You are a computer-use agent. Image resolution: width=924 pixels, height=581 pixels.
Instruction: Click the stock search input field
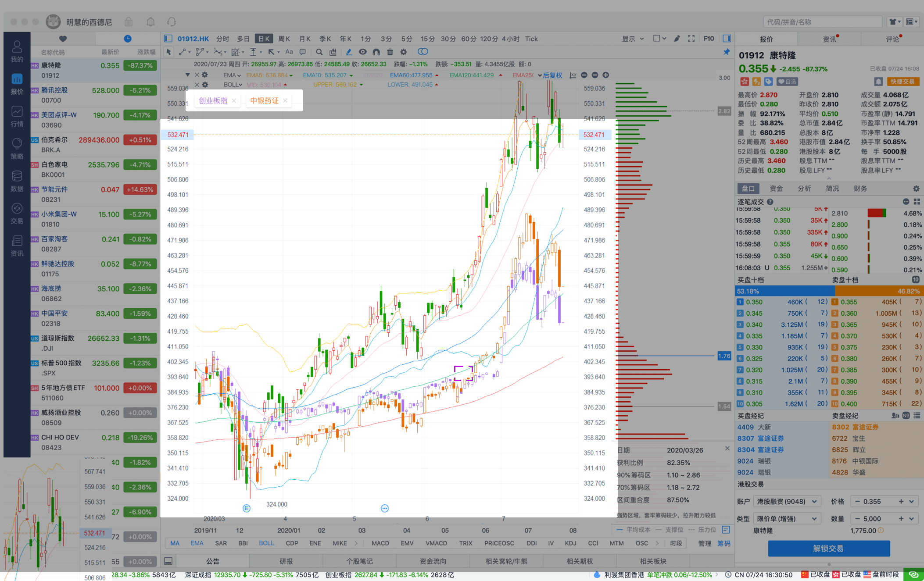tap(823, 21)
